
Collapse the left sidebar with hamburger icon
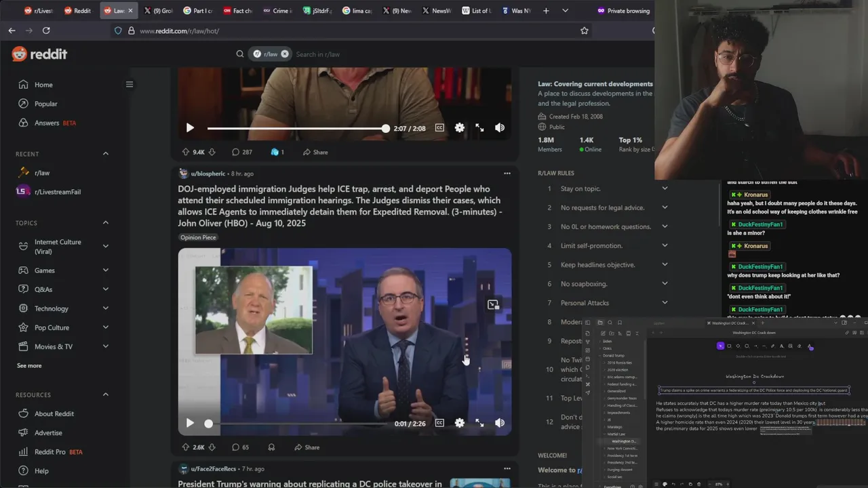(x=130, y=85)
